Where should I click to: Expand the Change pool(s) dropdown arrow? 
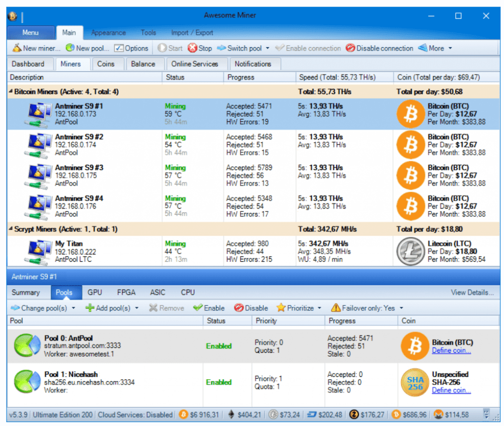[x=74, y=308]
